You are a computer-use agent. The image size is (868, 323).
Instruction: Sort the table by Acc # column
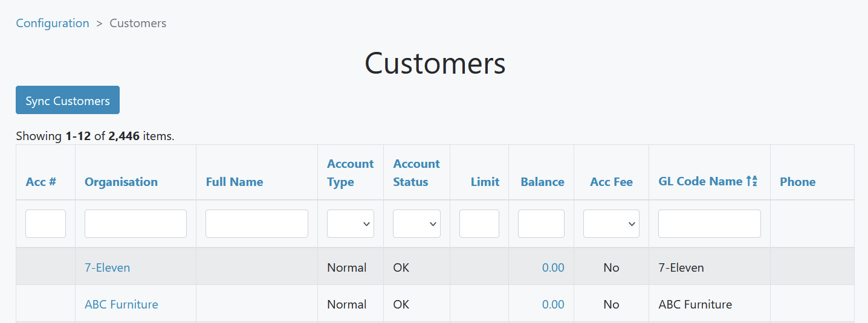click(x=41, y=182)
